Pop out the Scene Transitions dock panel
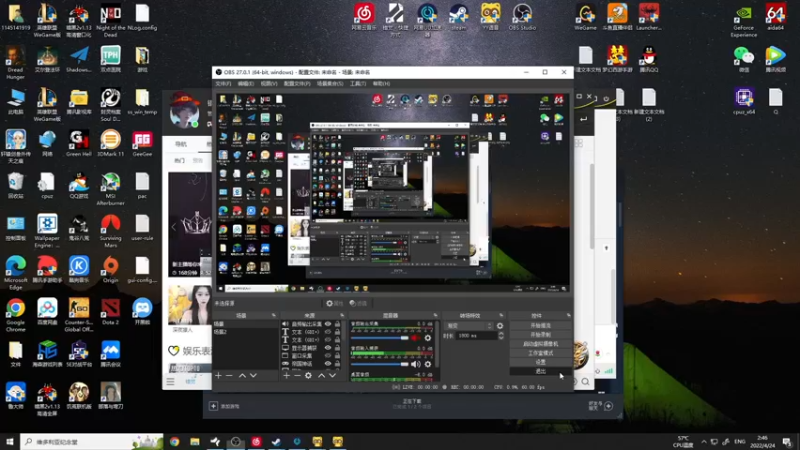The width and height of the screenshot is (800, 450). pos(502,316)
